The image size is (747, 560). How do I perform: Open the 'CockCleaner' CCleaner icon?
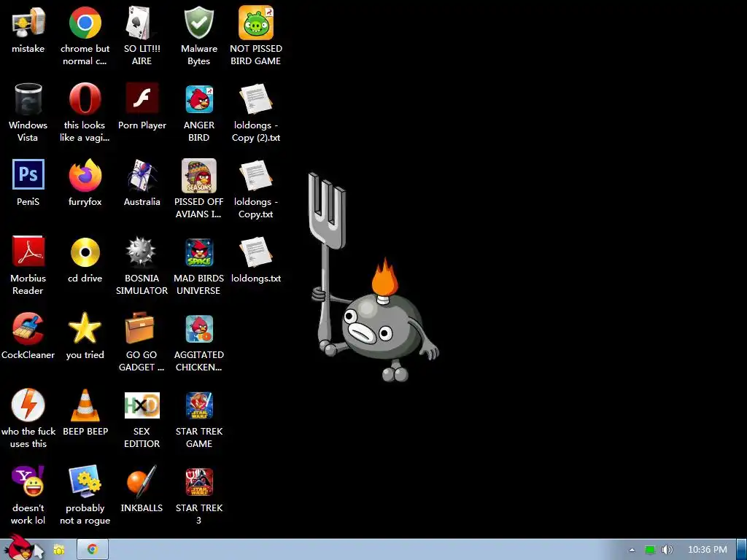(x=28, y=329)
